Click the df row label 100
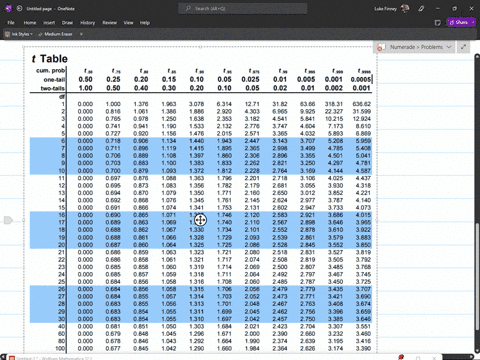This screenshot has width=480, height=360. click(x=60, y=348)
